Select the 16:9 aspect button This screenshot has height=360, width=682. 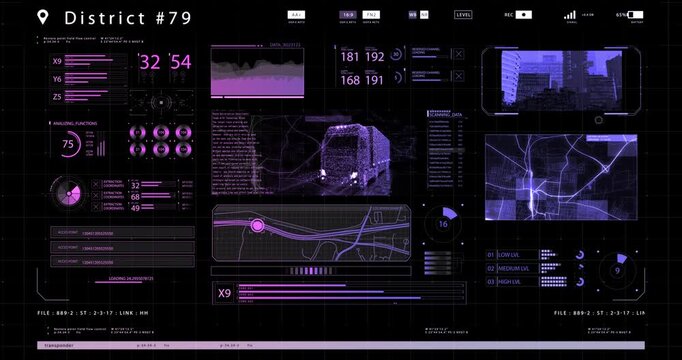348,15
